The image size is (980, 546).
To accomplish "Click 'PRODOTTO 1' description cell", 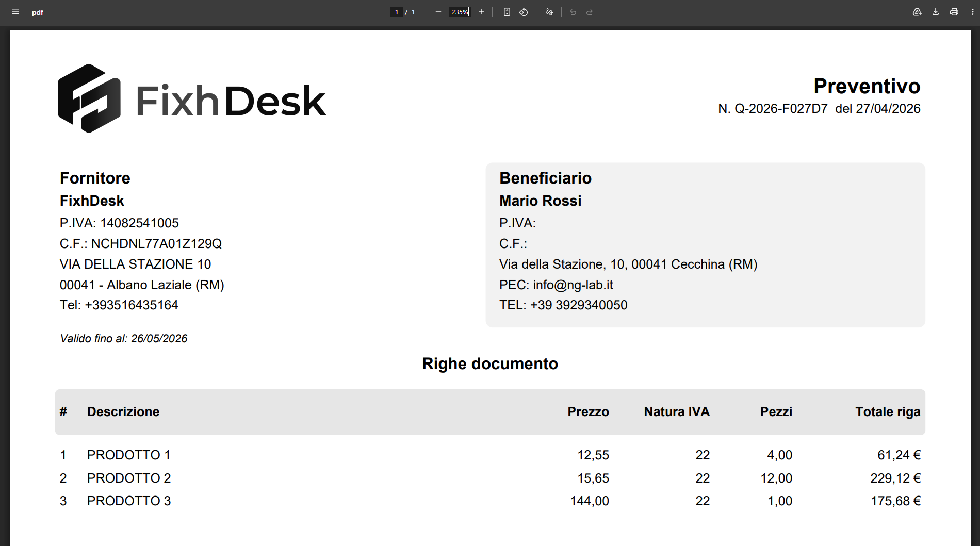I will [x=129, y=455].
